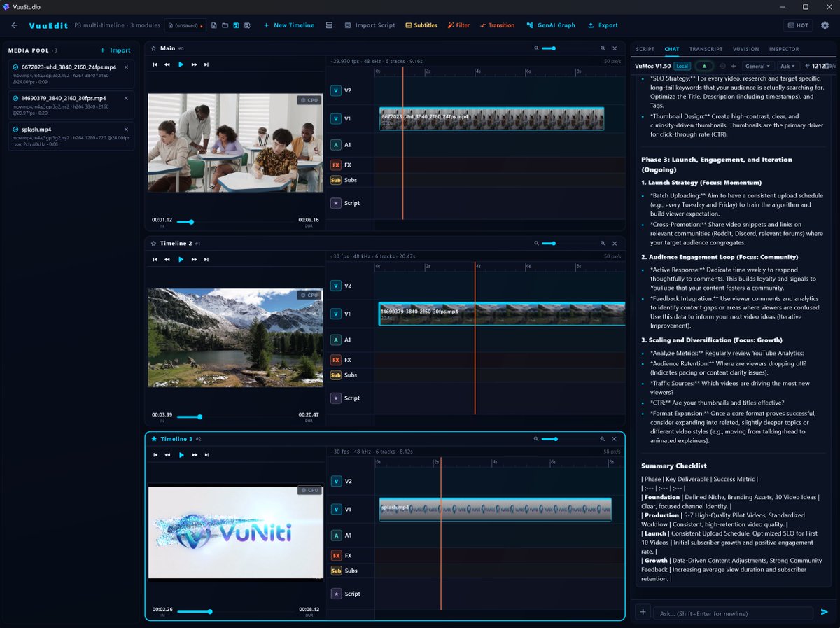Click the open folder icon in toolbar
The image size is (840, 628).
coord(225,25)
